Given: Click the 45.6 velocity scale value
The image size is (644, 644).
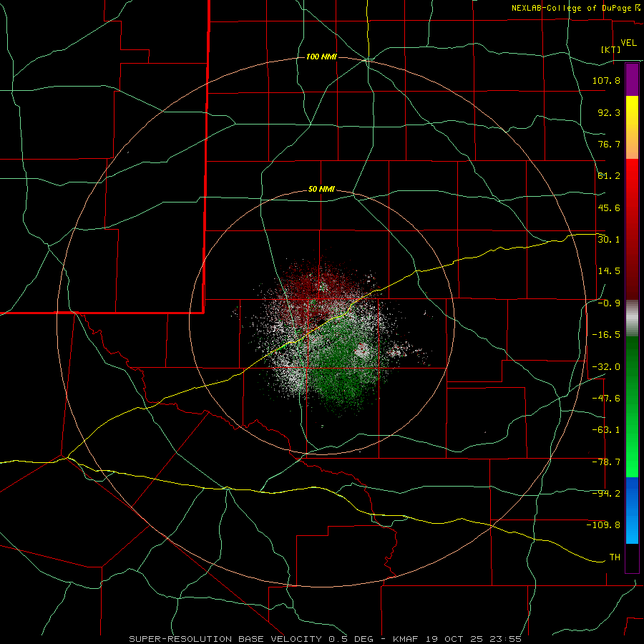Looking at the screenshot, I should [609, 208].
